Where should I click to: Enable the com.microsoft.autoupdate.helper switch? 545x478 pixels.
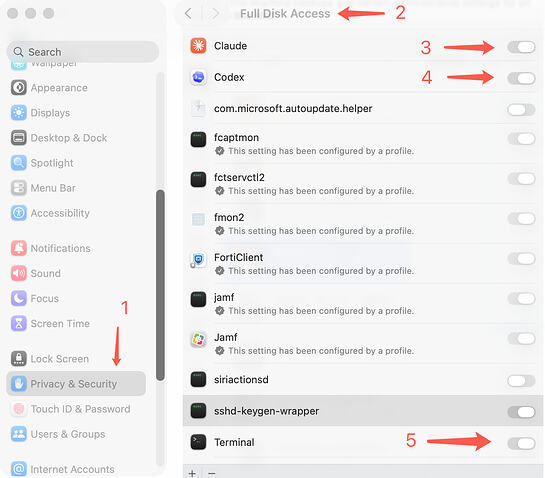tap(521, 110)
